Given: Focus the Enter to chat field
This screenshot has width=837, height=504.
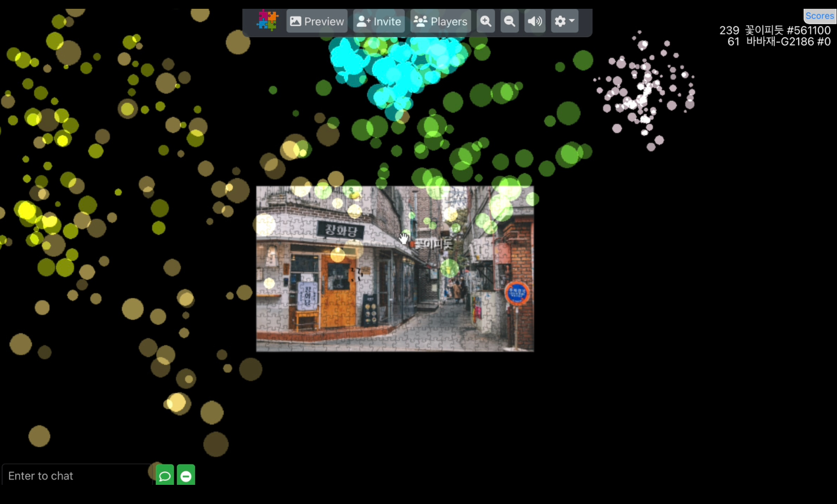Looking at the screenshot, I should tap(79, 476).
